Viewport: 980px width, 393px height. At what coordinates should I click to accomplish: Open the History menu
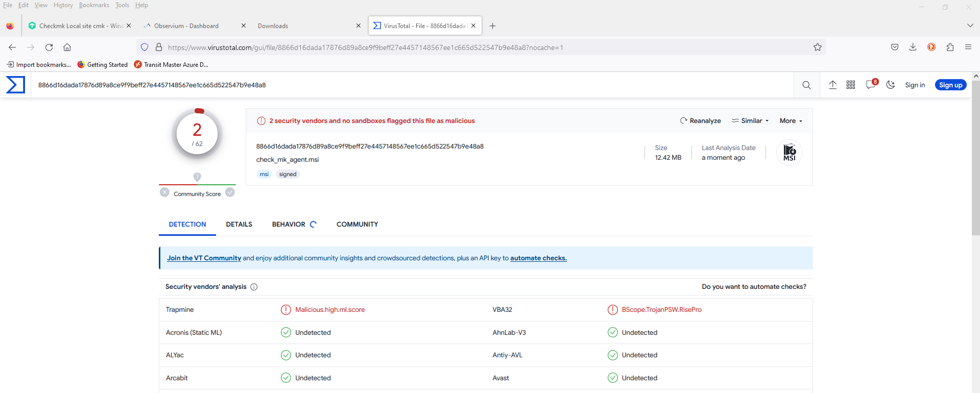tap(63, 5)
